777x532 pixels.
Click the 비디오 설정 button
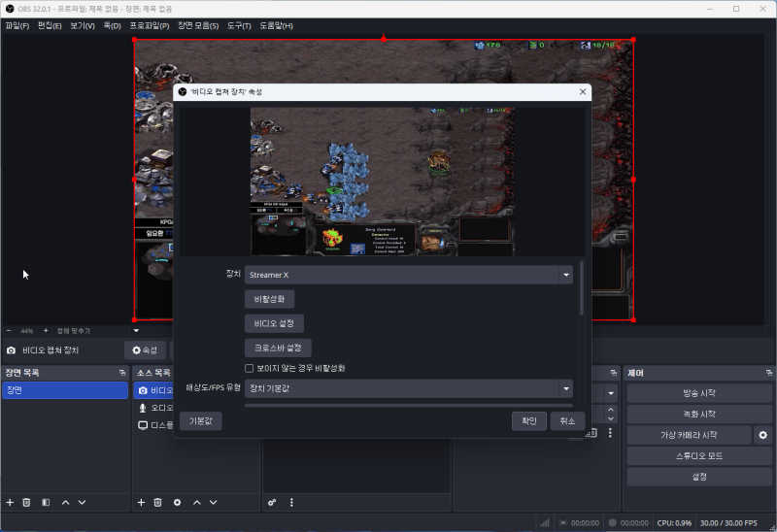point(274,323)
